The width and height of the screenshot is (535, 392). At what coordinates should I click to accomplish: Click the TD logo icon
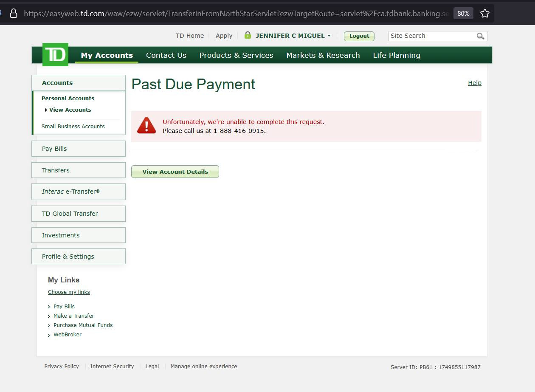tap(55, 55)
